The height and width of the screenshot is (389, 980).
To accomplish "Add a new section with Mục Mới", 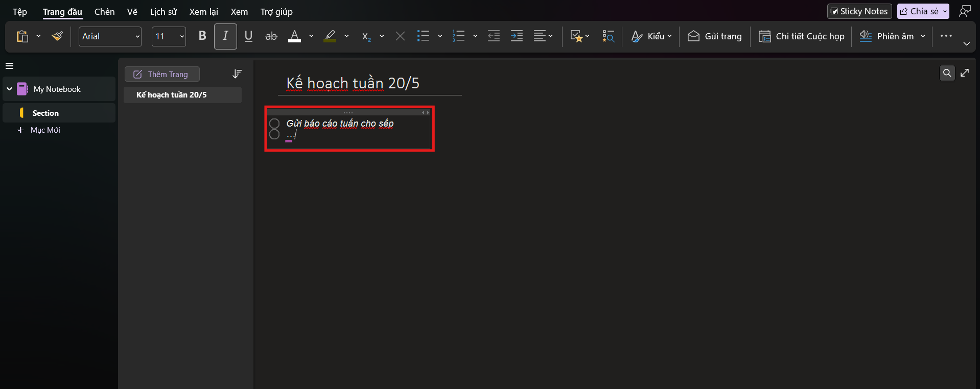I will [x=39, y=130].
